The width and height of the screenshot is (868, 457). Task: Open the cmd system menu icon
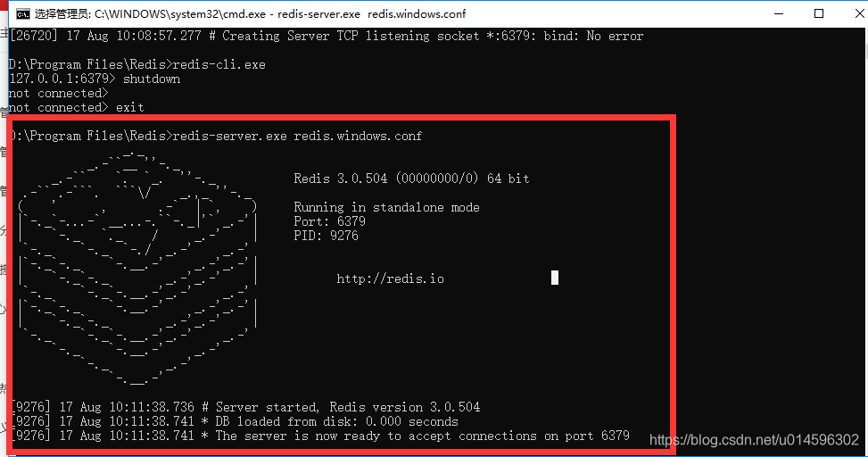pos(22,14)
